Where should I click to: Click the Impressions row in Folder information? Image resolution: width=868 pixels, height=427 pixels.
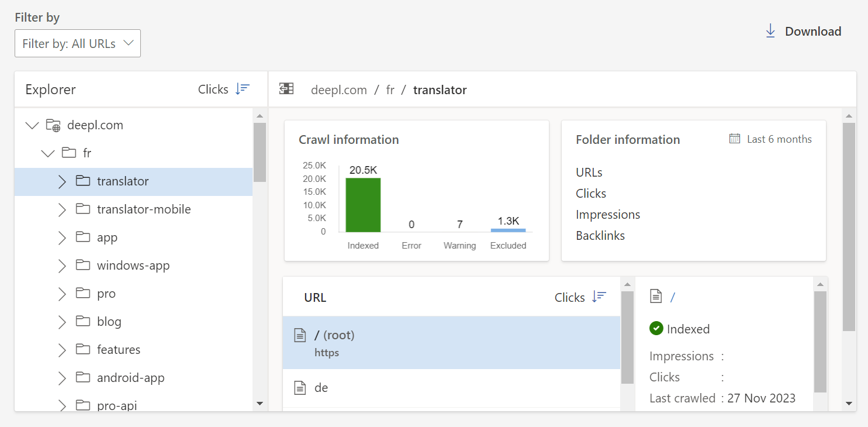(608, 215)
